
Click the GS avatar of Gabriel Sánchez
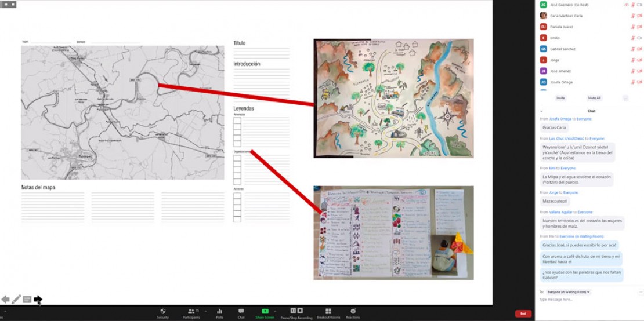tap(543, 49)
